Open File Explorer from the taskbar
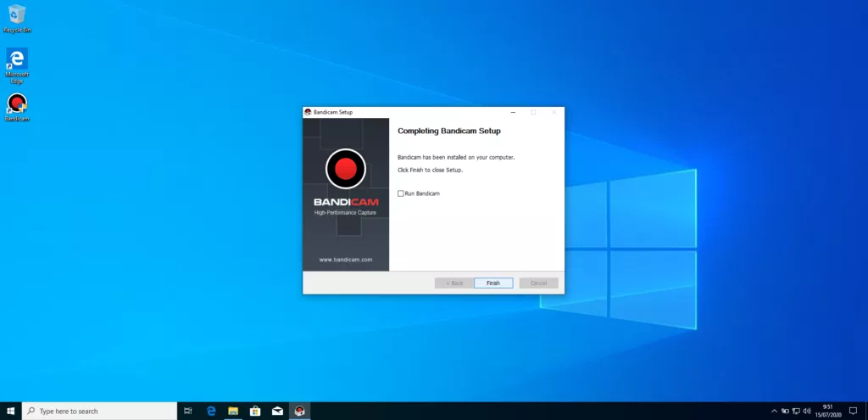Screen dimensions: 868x420 pos(232,411)
